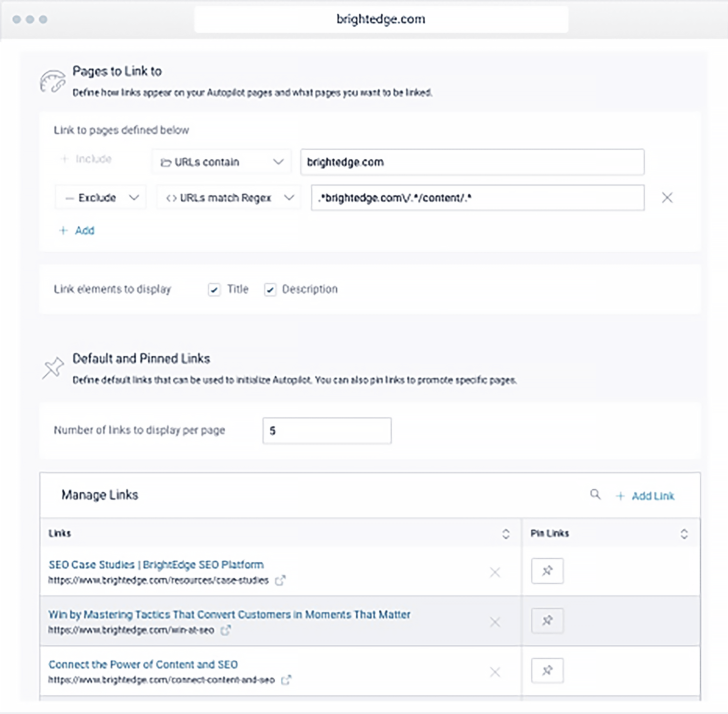This screenshot has width=728, height=714.
Task: Click the search icon in Manage Links
Action: 595,495
